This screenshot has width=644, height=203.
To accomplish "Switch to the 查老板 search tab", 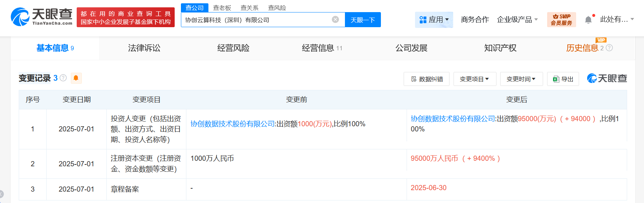I will click(222, 8).
